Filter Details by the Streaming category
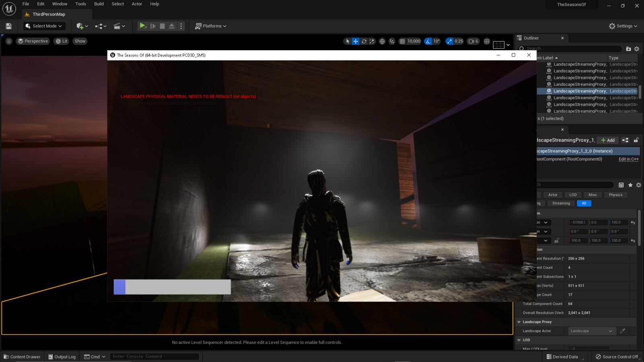 coord(561,204)
